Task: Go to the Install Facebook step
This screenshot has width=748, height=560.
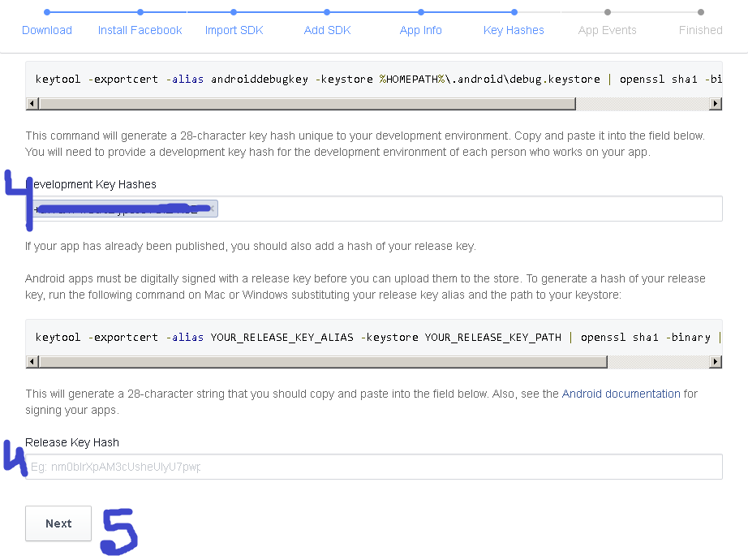Action: pos(140,30)
